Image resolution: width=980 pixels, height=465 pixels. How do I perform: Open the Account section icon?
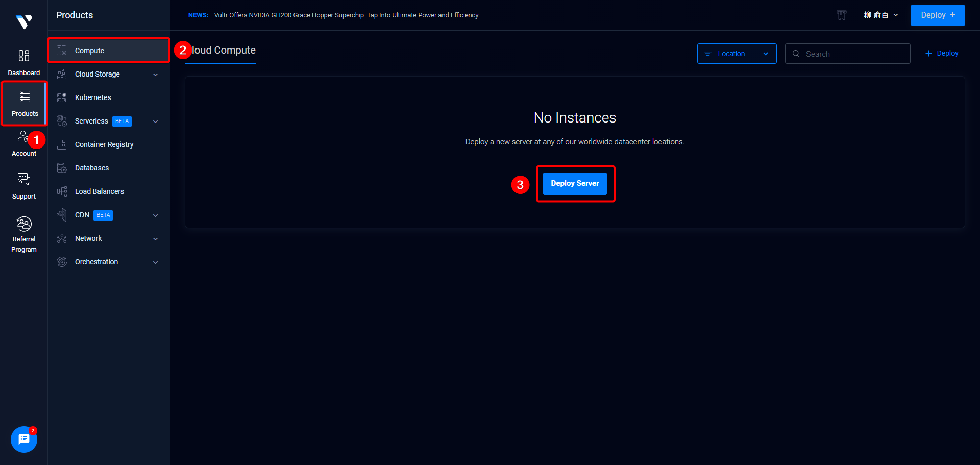[23, 137]
